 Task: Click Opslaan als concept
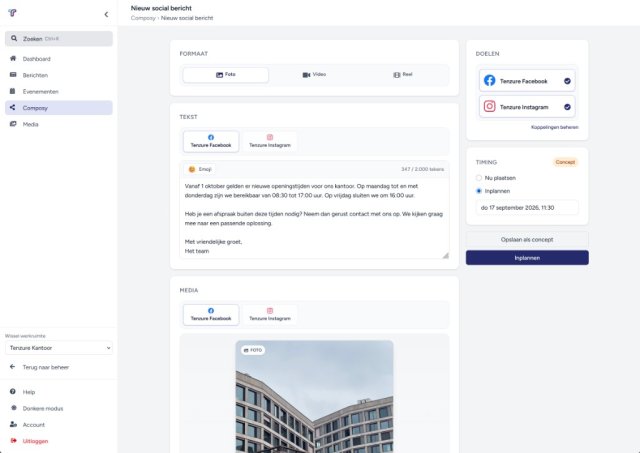tap(527, 240)
